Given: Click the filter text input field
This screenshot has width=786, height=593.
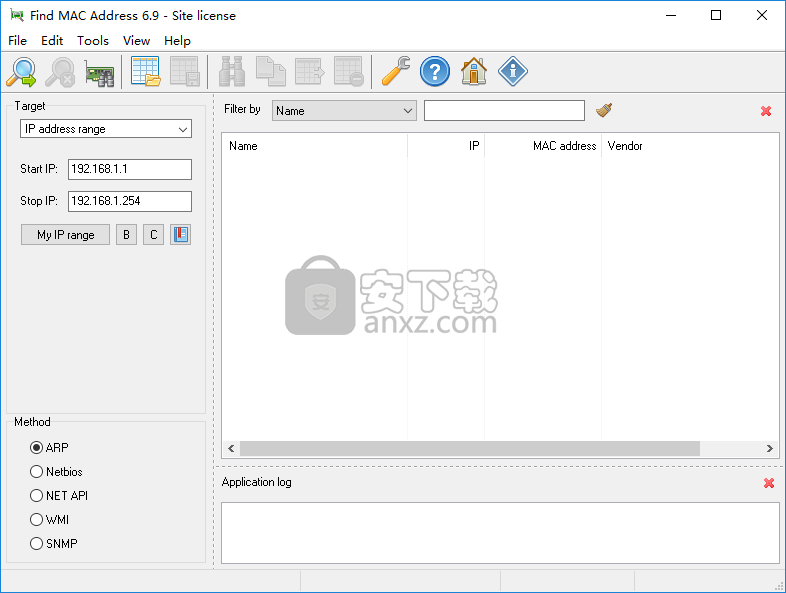Looking at the screenshot, I should [x=504, y=111].
